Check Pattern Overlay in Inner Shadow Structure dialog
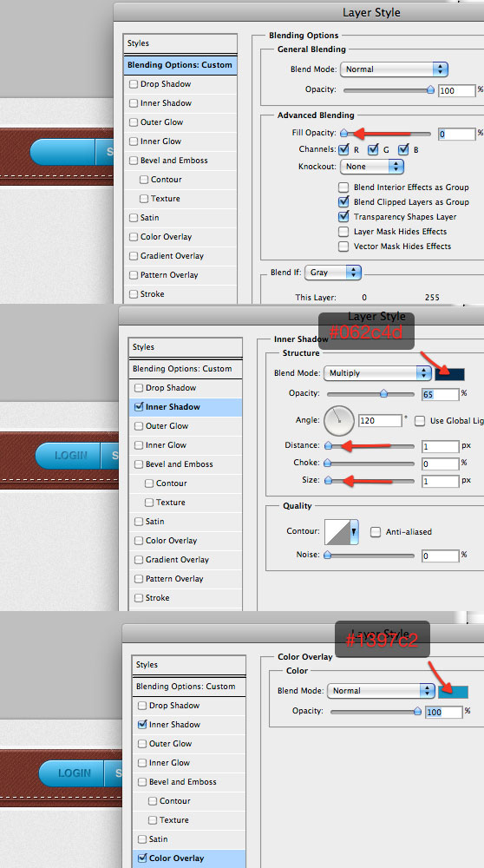Image resolution: width=484 pixels, height=868 pixels. 139,579
